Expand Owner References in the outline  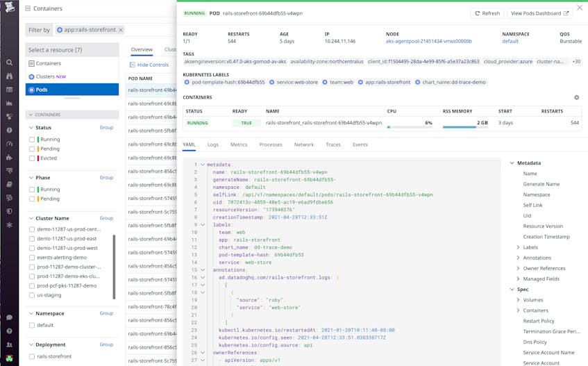pyautogui.click(x=518, y=268)
